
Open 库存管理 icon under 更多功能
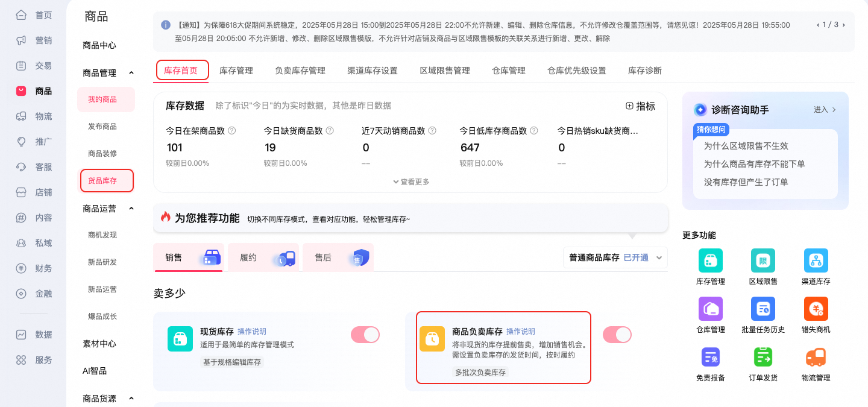pos(711,260)
